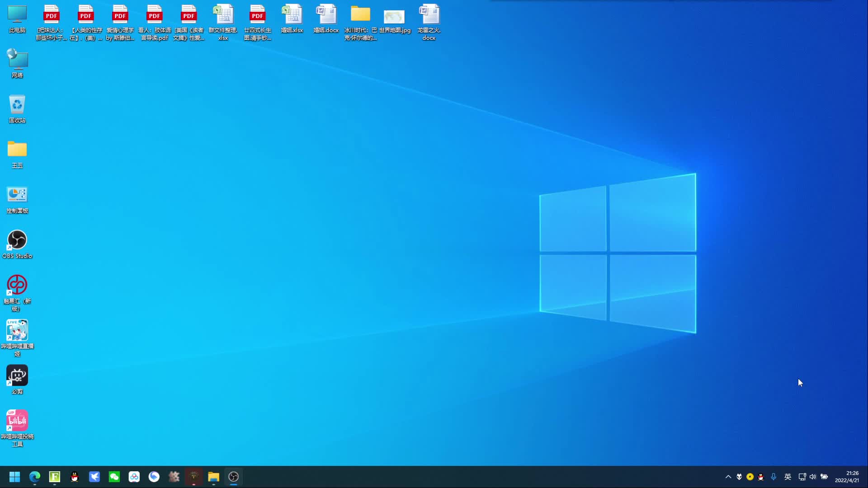Select the 龙雷之火.docx document
868x488 pixels.
click(x=429, y=23)
